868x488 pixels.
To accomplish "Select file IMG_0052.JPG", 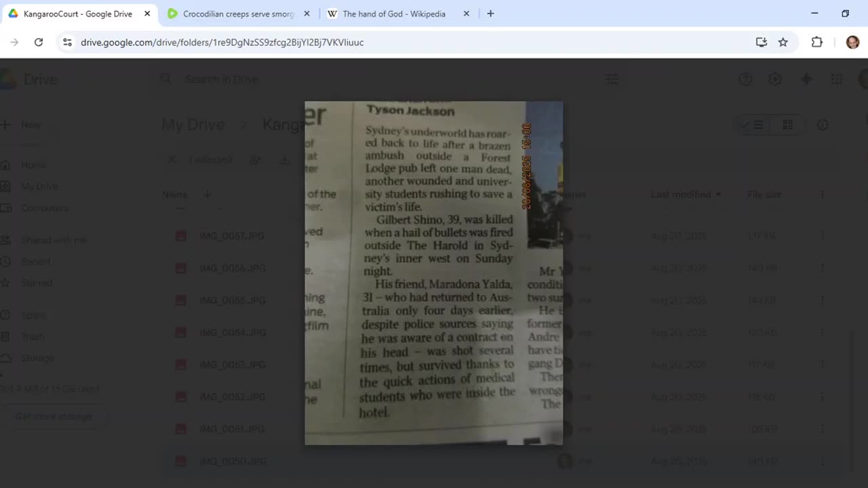I will coord(232,396).
